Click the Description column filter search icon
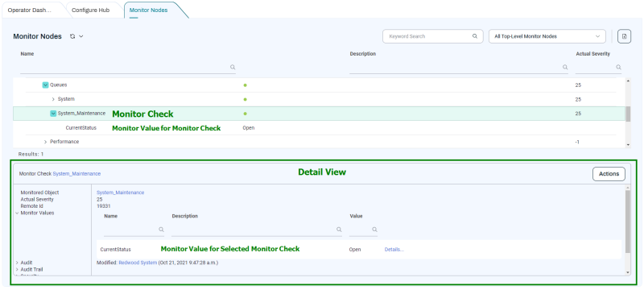This screenshot has width=644, height=290. (565, 67)
